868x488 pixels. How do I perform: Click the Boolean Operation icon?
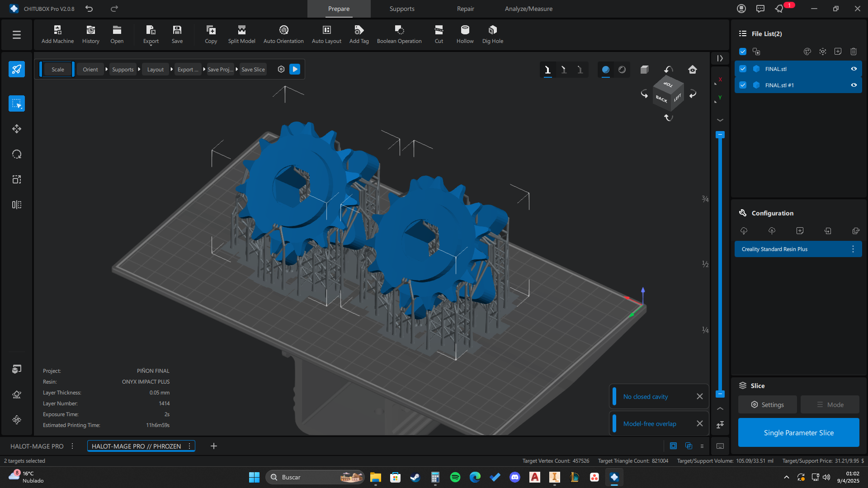click(399, 34)
